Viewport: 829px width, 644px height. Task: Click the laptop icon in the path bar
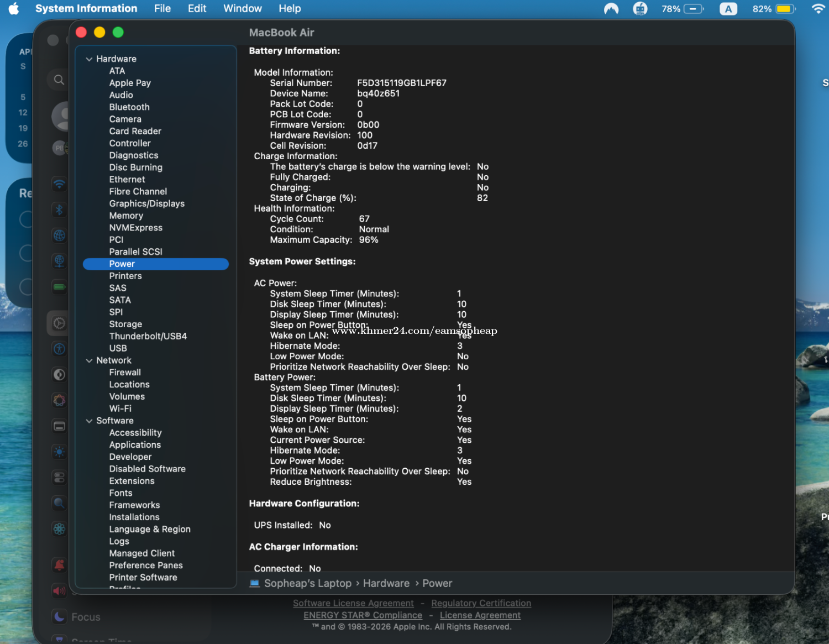(255, 583)
